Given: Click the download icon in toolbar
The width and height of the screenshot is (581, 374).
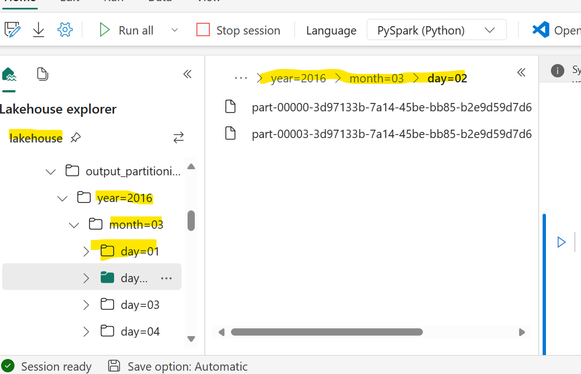Looking at the screenshot, I should coord(38,30).
